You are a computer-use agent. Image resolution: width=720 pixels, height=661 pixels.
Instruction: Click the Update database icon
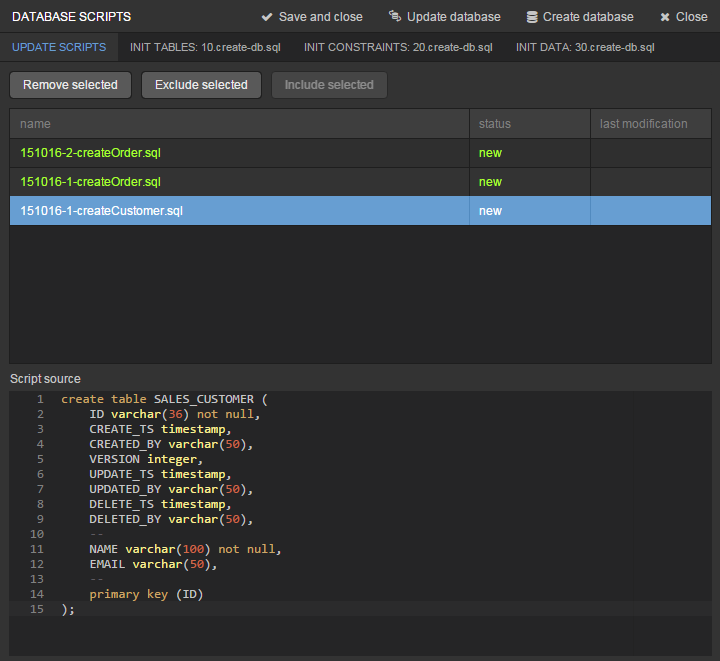click(x=394, y=17)
